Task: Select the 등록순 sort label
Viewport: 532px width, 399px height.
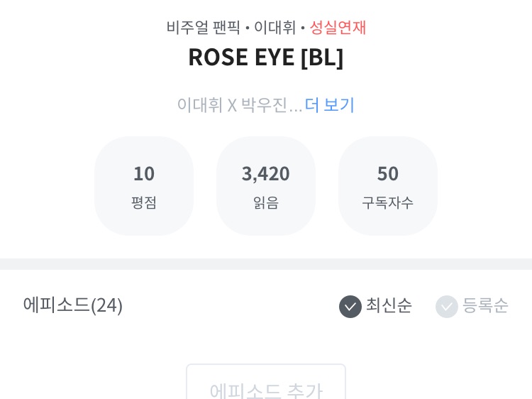Action: point(485,305)
